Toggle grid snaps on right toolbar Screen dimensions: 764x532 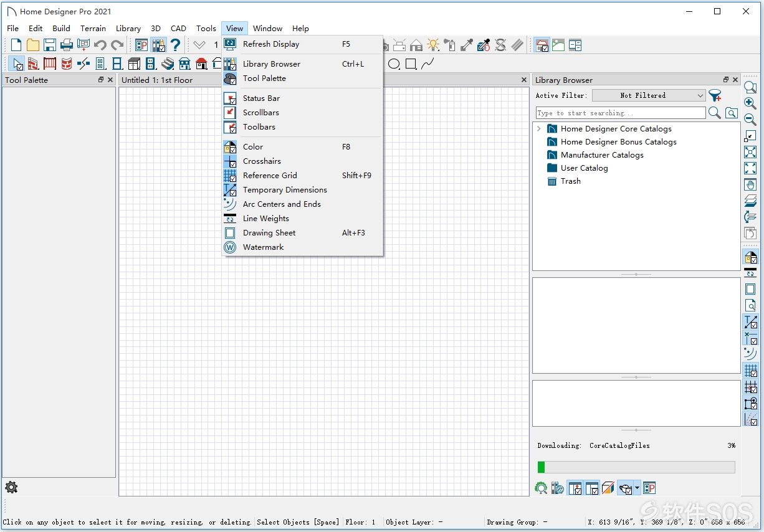click(x=750, y=387)
